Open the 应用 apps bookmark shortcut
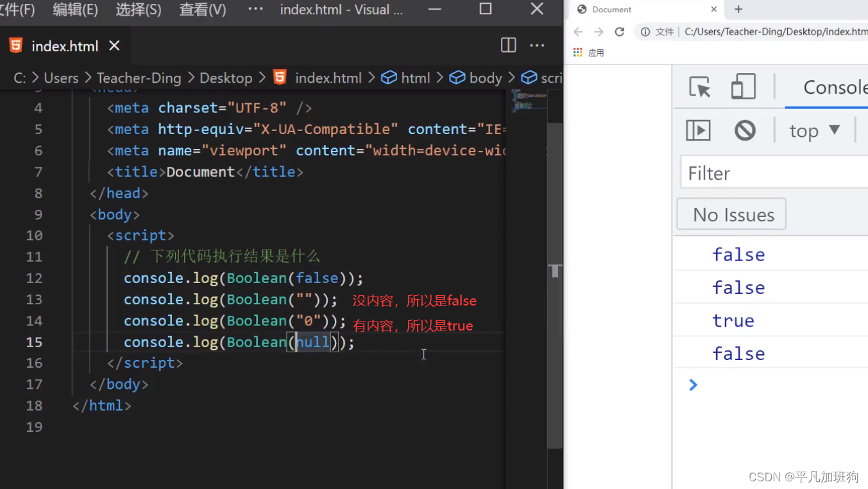The image size is (868, 489). [589, 53]
